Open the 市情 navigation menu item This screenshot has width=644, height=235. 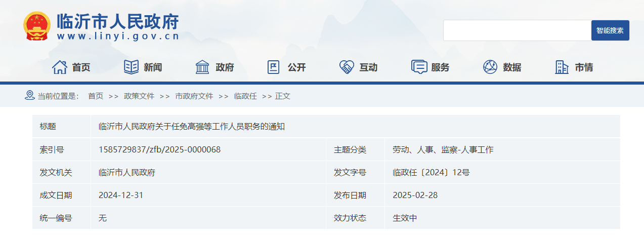pos(584,67)
